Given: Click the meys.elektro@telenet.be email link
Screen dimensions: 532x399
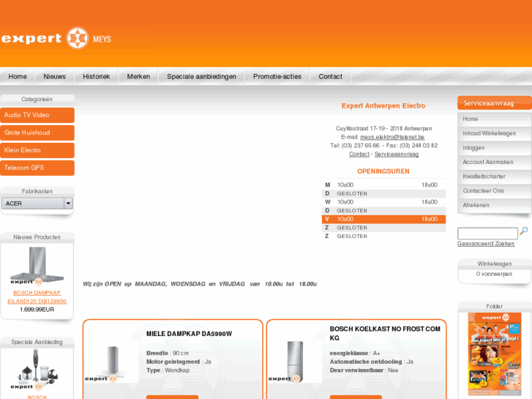Looking at the screenshot, I should 392,137.
